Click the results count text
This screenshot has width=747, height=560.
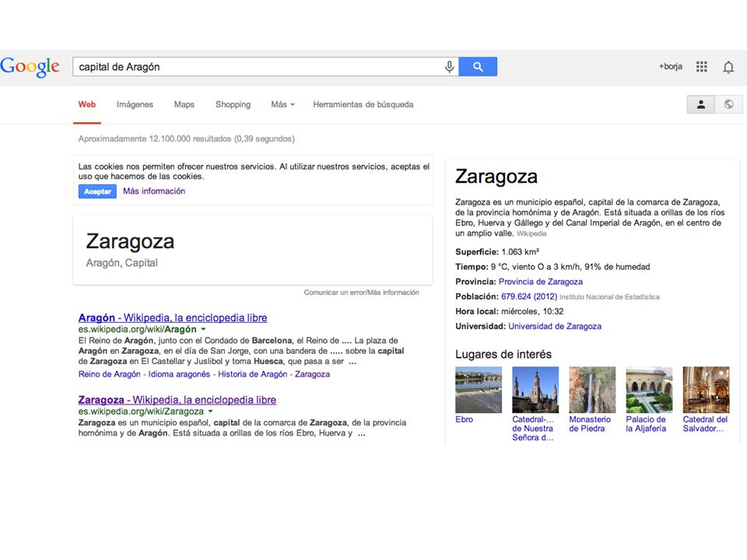pos(186,138)
